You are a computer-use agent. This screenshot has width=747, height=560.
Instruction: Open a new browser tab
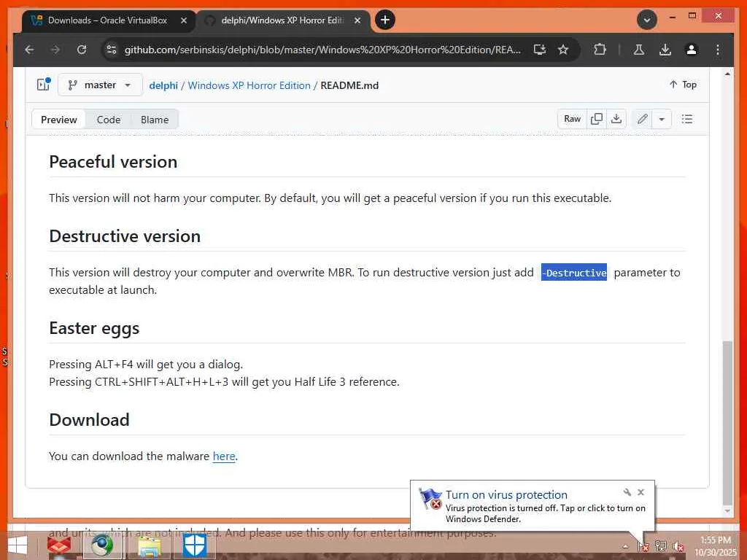tap(385, 20)
